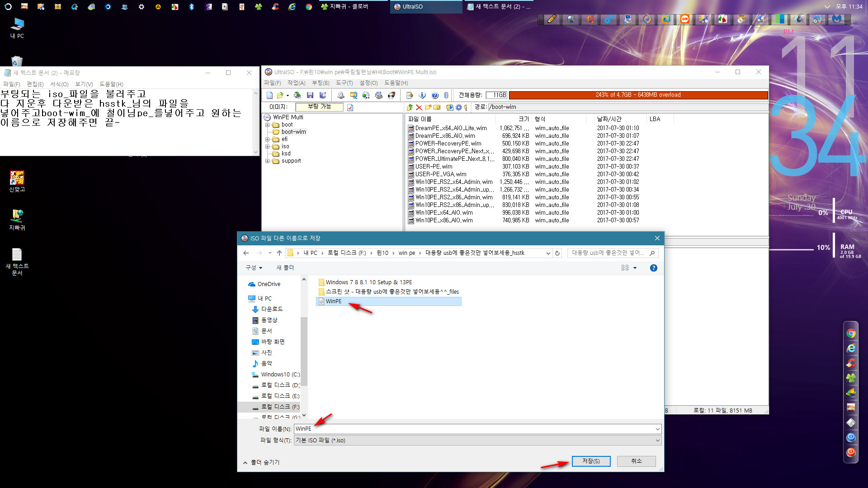Viewport: 868px width, 488px height.
Task: Open UltraISO 부팅(B) menu
Action: 321,83
